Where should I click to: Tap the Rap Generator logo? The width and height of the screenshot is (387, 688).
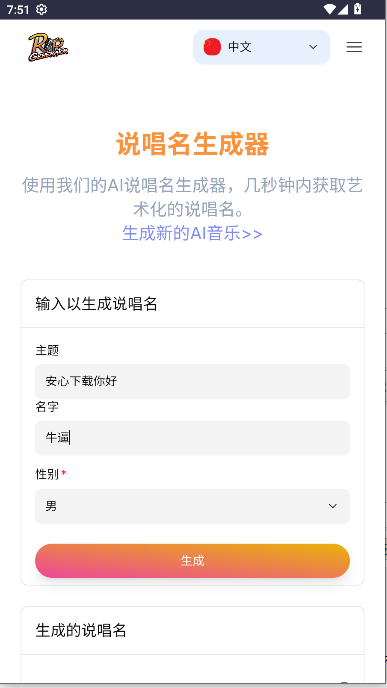pos(48,47)
